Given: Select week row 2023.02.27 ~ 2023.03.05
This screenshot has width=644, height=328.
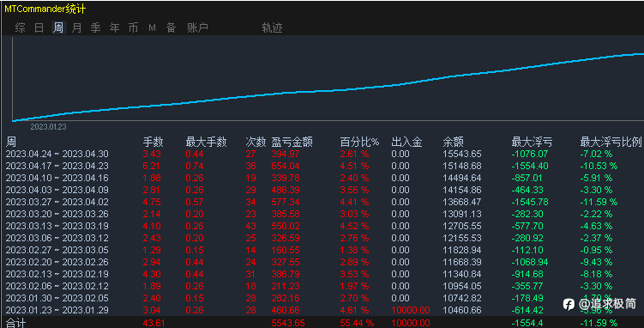Looking at the screenshot, I should tap(322, 250).
